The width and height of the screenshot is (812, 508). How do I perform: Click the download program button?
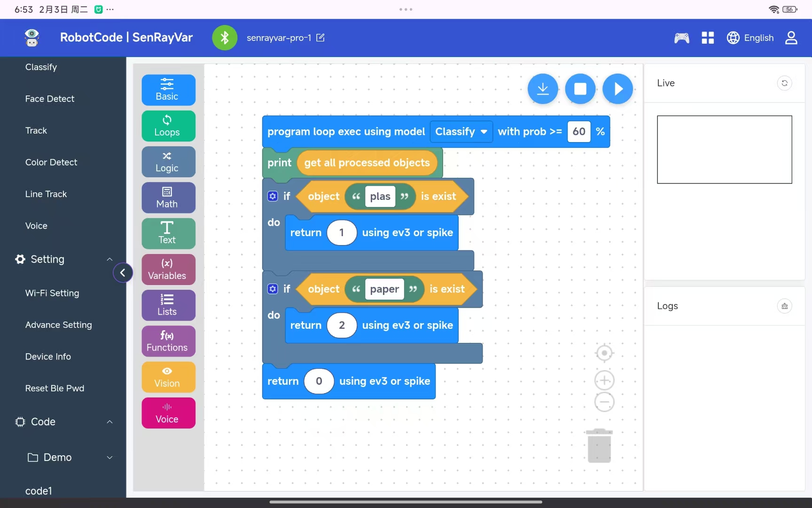pyautogui.click(x=543, y=89)
